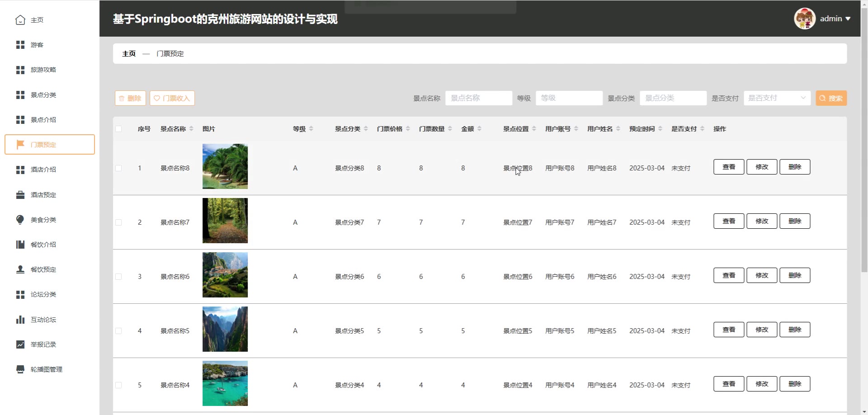Click 修改 button for 景点名称7 row

tap(762, 221)
